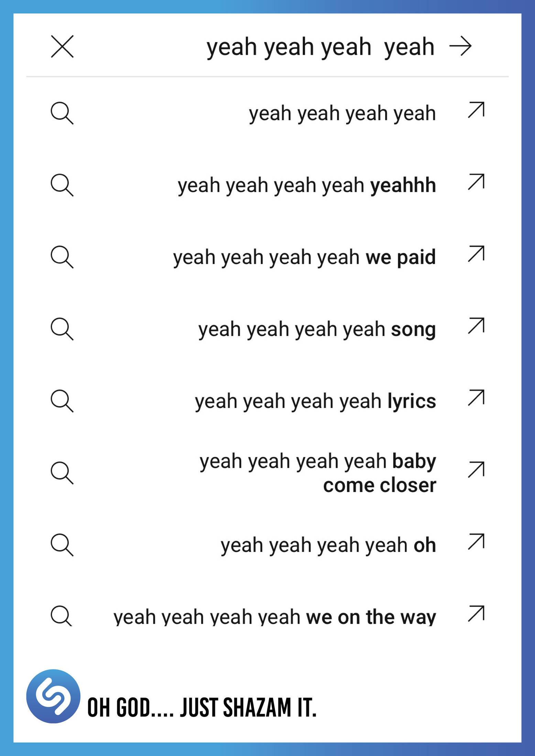Viewport: 535px width, 756px height.
Task: Click the magnifier beside 'yeah yeah yeah yeah'
Action: coord(62,113)
